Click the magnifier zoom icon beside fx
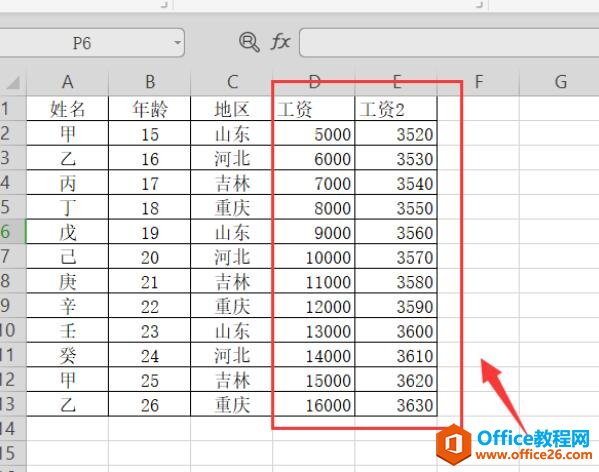 pos(249,42)
